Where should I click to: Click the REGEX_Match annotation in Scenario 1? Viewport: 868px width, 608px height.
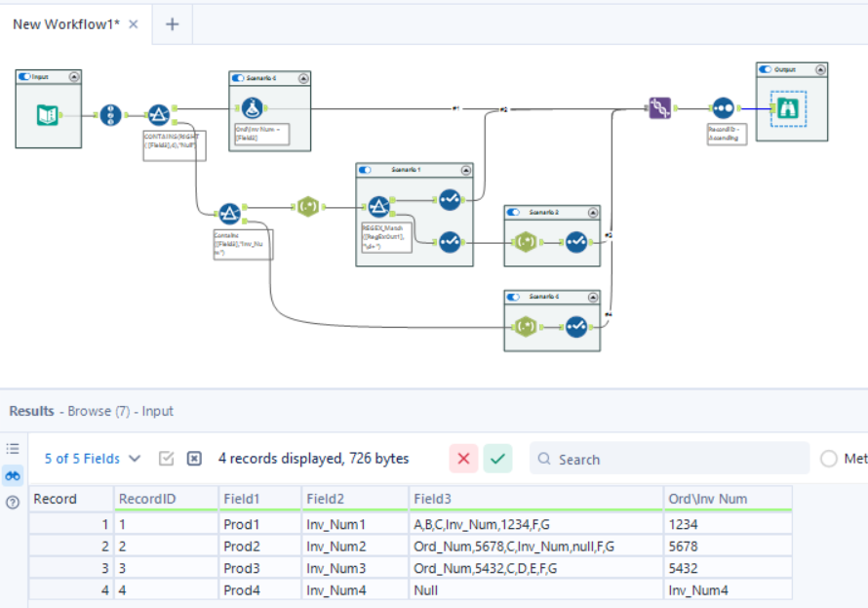[x=386, y=237]
